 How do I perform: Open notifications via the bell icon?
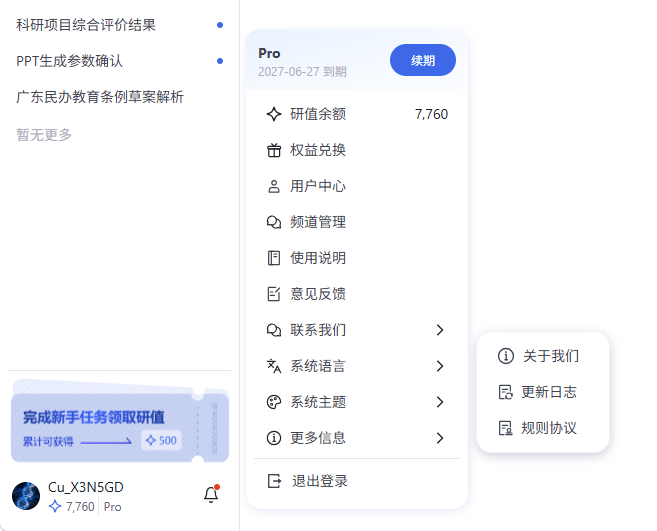[211, 495]
